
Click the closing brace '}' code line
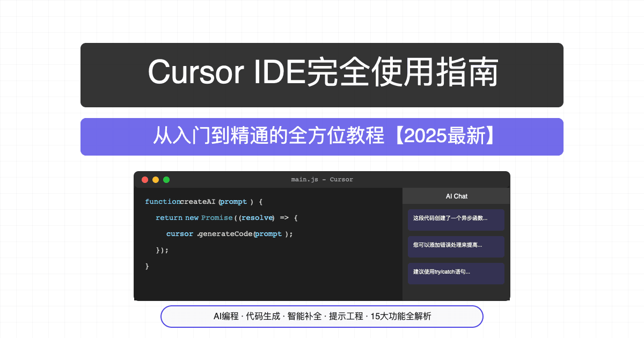pos(147,266)
